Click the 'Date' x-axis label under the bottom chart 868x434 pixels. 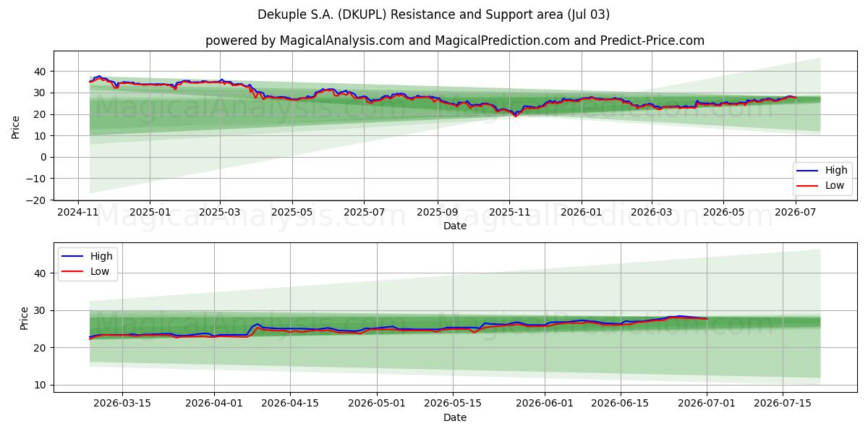pyautogui.click(x=455, y=417)
